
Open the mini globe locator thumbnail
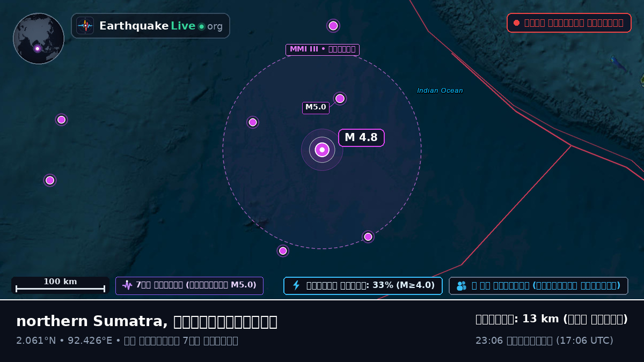(39, 39)
